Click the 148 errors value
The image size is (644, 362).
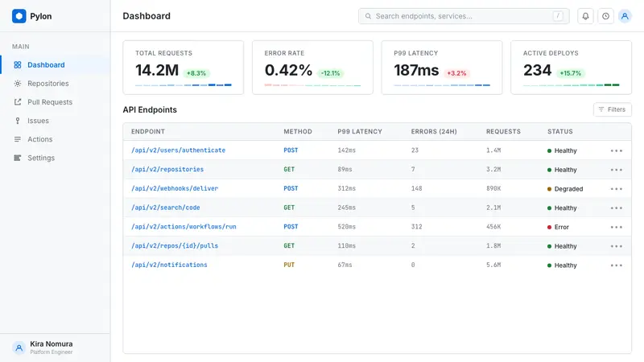tap(416, 188)
